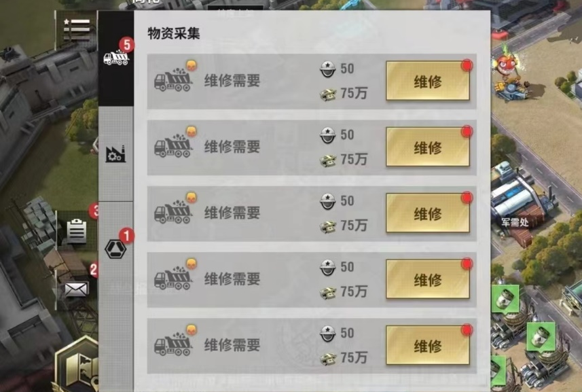Viewport: 582px width, 392px height.
Task: Open the mail envelope icon
Action: pyautogui.click(x=77, y=289)
